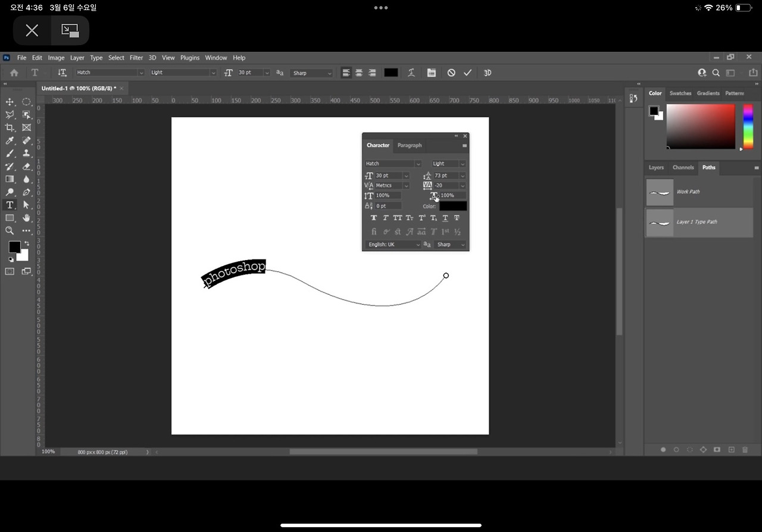Select the Horizontal Type tool
The width and height of the screenshot is (762, 532).
click(10, 205)
